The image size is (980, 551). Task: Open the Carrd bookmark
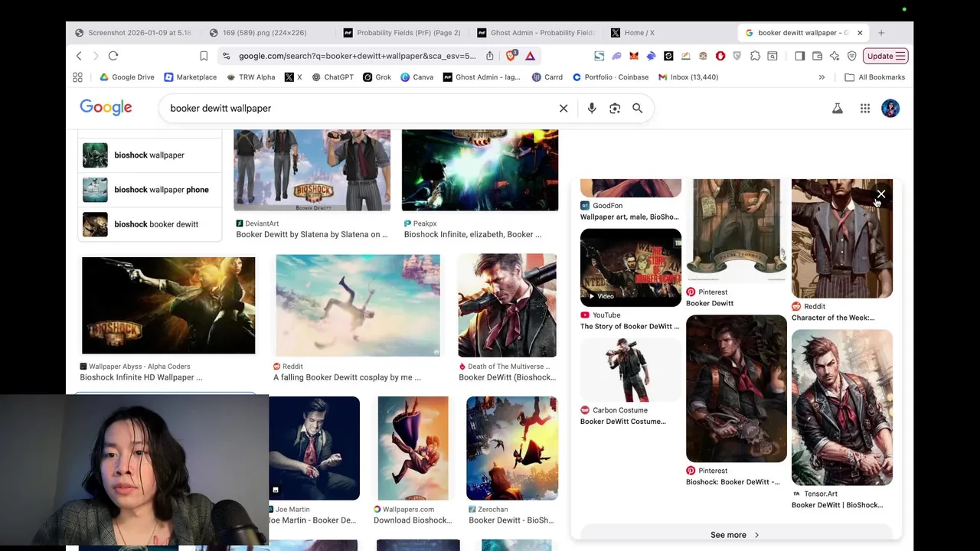pyautogui.click(x=547, y=77)
